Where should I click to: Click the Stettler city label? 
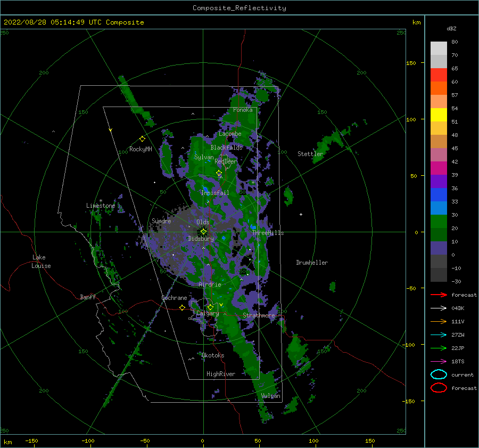310,154
